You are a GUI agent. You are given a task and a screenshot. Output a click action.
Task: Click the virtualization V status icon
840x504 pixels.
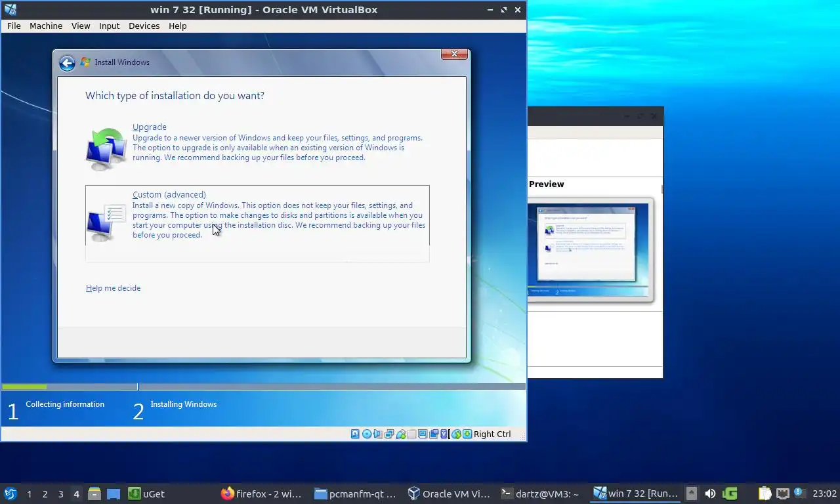pos(444,434)
